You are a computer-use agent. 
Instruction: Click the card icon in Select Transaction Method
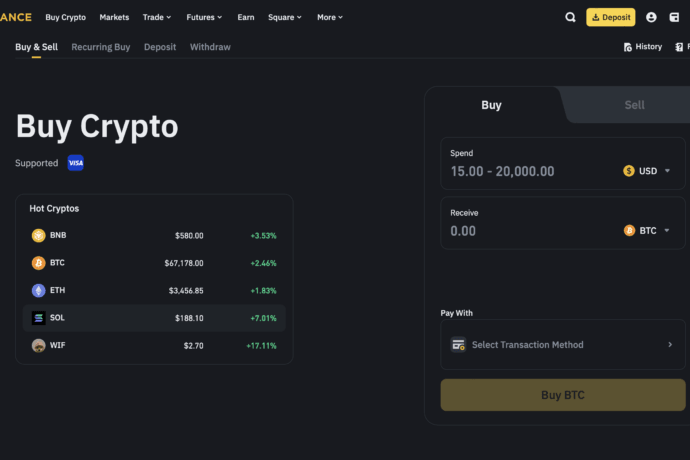click(x=458, y=345)
